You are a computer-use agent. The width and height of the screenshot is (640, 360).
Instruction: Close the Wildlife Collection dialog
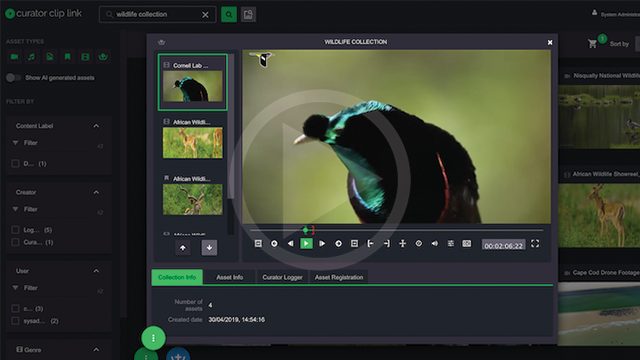(x=550, y=42)
